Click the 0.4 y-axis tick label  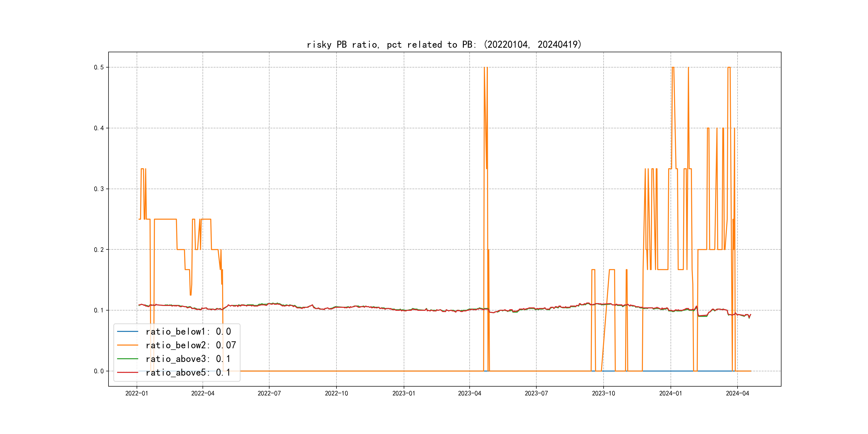(x=99, y=128)
